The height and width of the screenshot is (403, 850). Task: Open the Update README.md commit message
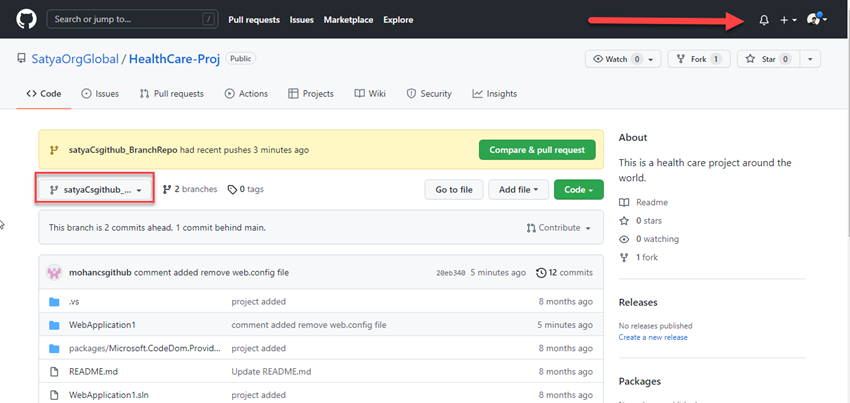271,372
